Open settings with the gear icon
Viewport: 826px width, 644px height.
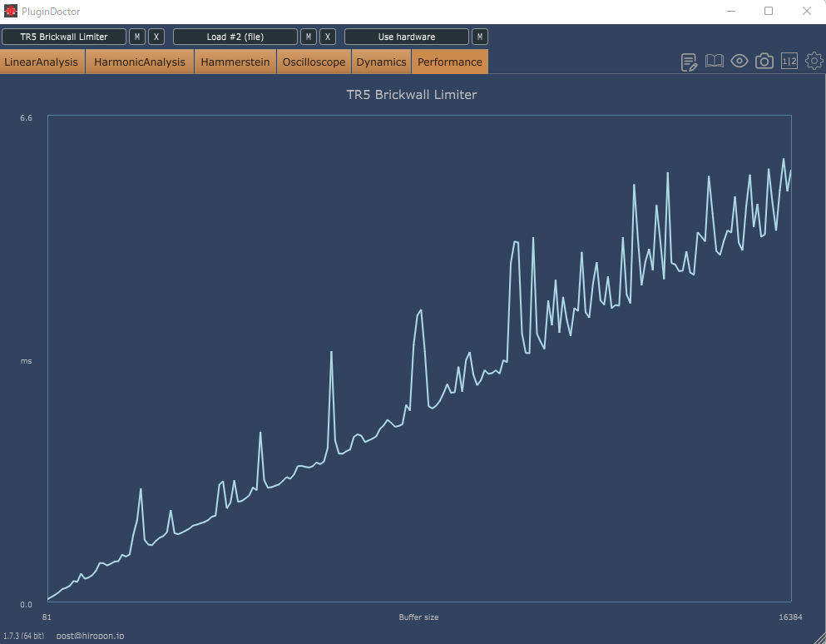pyautogui.click(x=814, y=61)
